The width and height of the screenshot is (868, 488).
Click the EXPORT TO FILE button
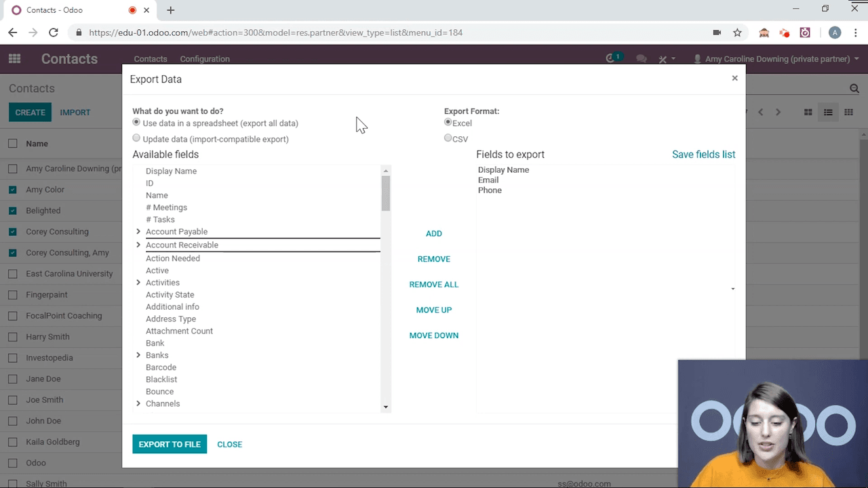(x=170, y=444)
